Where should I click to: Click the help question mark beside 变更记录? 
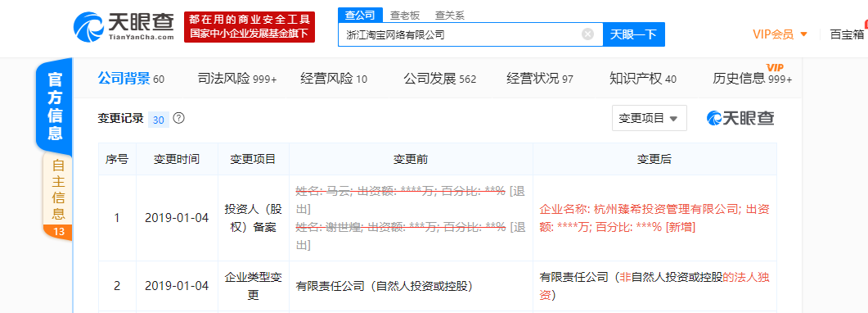[179, 118]
